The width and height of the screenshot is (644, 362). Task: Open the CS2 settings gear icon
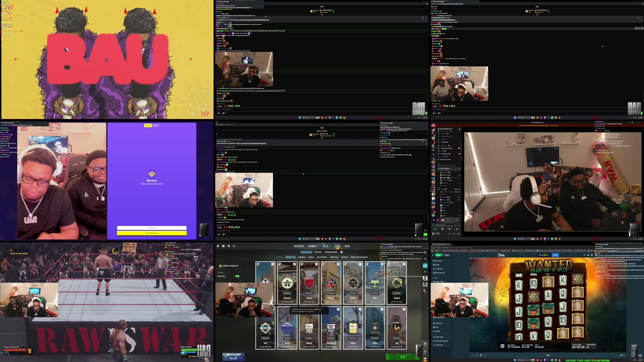pos(229,246)
